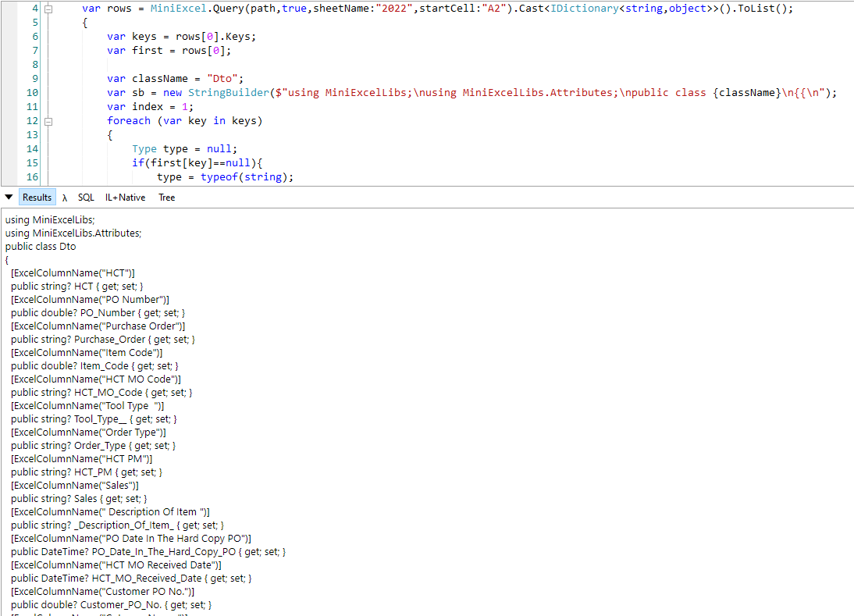Click the "using MiniExcelLibs;" output text
Screen dimensions: 854x616
[x=49, y=219]
